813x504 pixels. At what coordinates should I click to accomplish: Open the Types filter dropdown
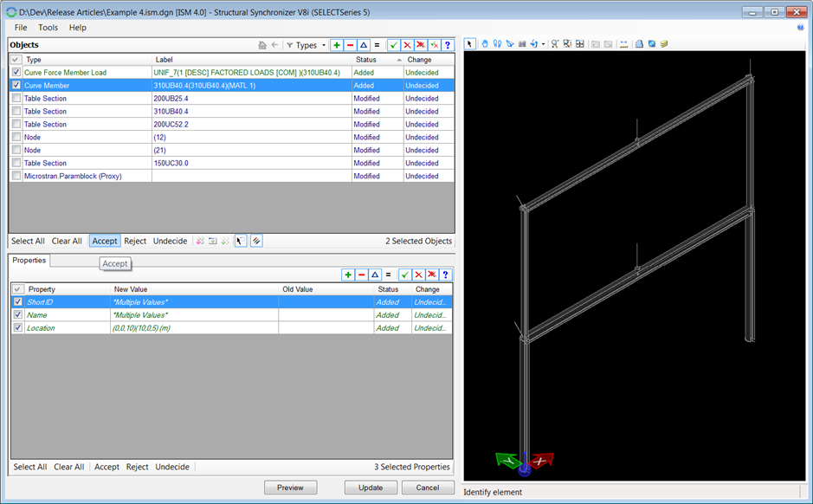point(306,45)
